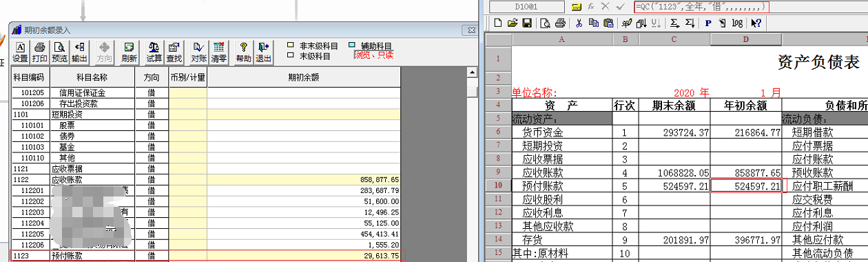Click the 资产负债表 title
868x262 pixels.
point(818,62)
